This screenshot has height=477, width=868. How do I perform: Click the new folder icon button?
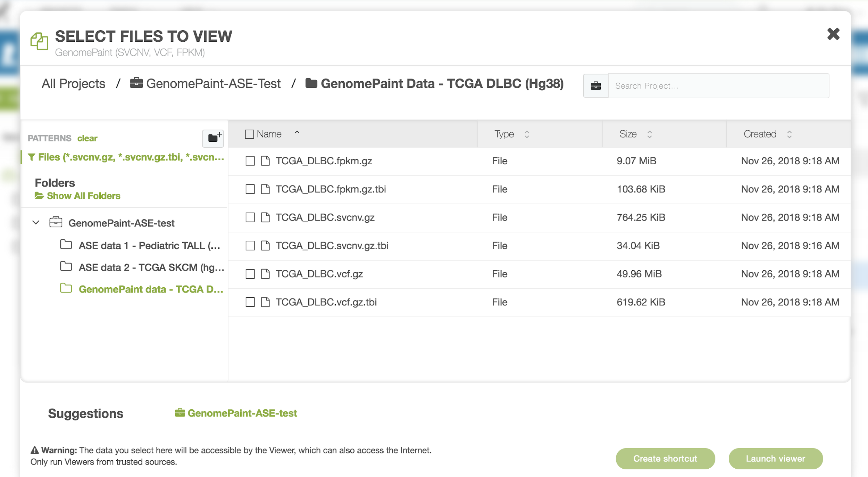pos(213,138)
